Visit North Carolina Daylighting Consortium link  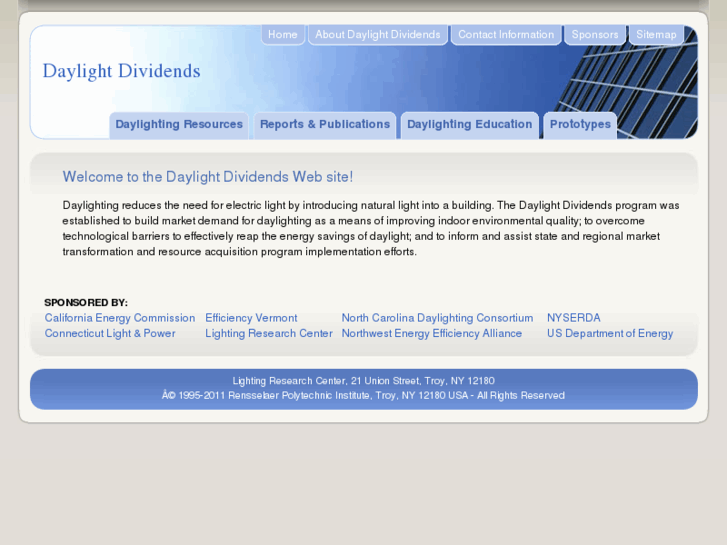click(x=437, y=318)
